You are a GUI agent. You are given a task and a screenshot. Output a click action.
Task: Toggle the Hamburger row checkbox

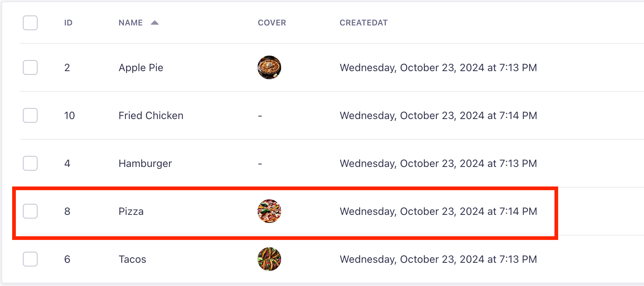pos(30,163)
